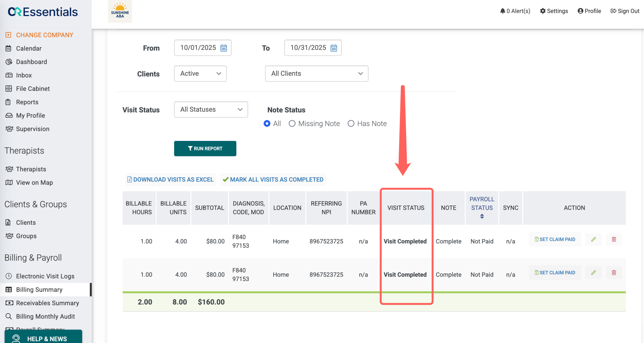Click the Sign Out icon
The height and width of the screenshot is (343, 644).
pos(613,11)
